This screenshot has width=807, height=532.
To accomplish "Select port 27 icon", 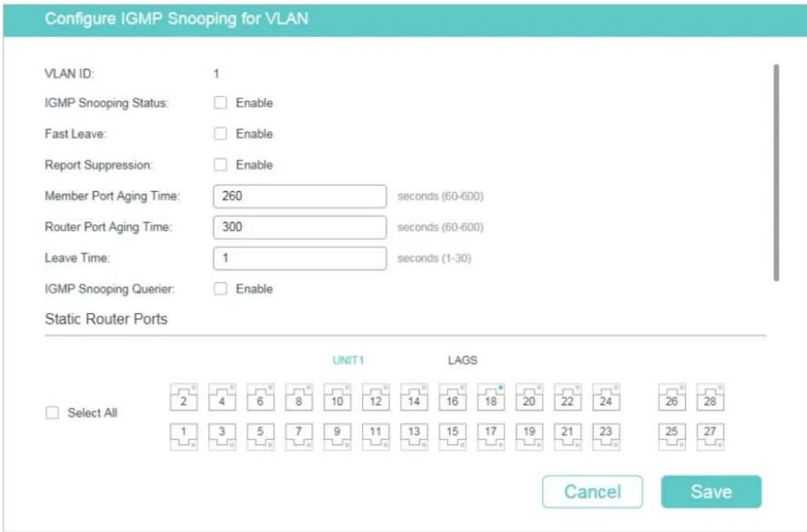I will pyautogui.click(x=710, y=437).
